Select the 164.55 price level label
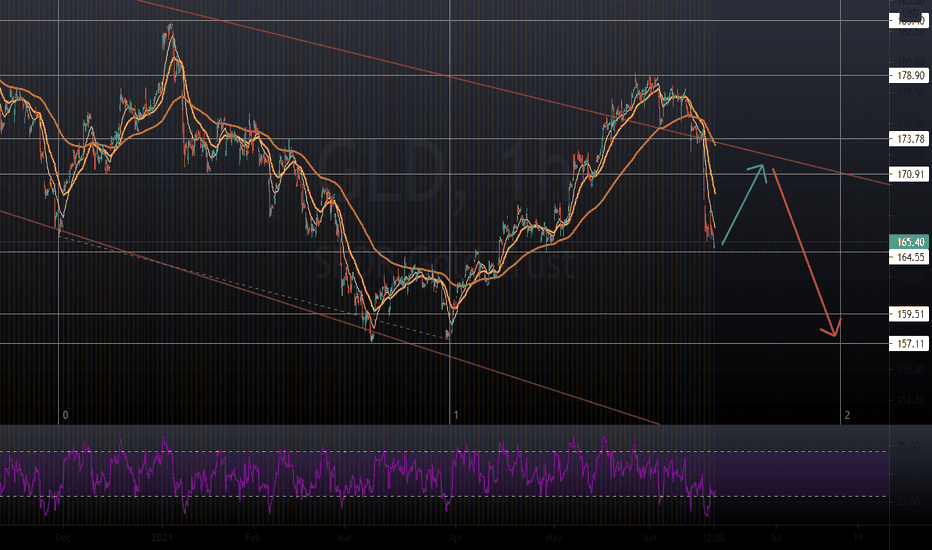Screen dimensions: 932x550 pyautogui.click(x=909, y=257)
